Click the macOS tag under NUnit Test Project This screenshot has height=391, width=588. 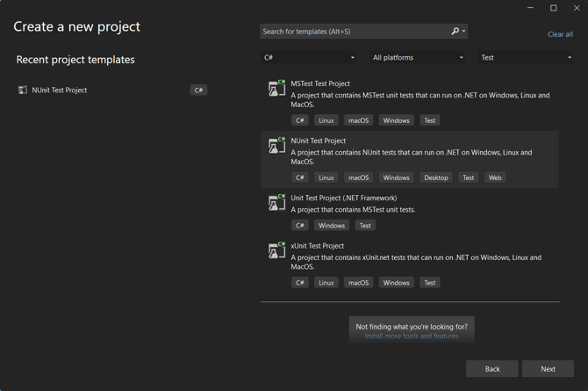[x=358, y=177]
